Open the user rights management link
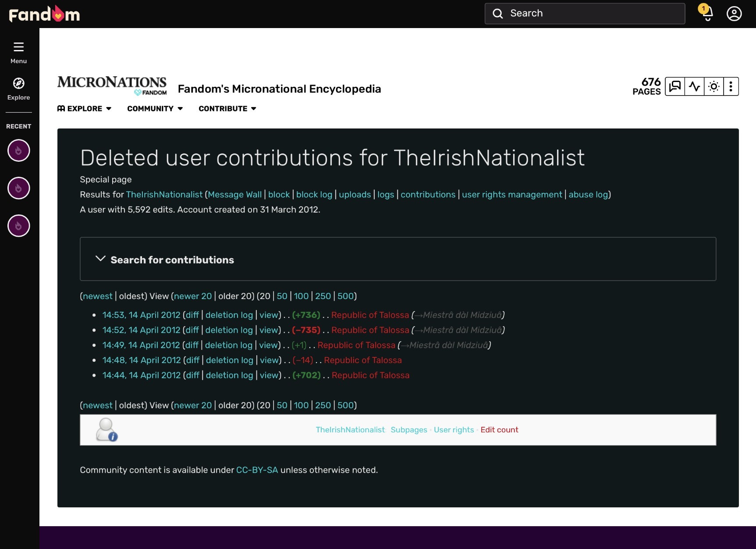756x549 pixels. click(512, 195)
